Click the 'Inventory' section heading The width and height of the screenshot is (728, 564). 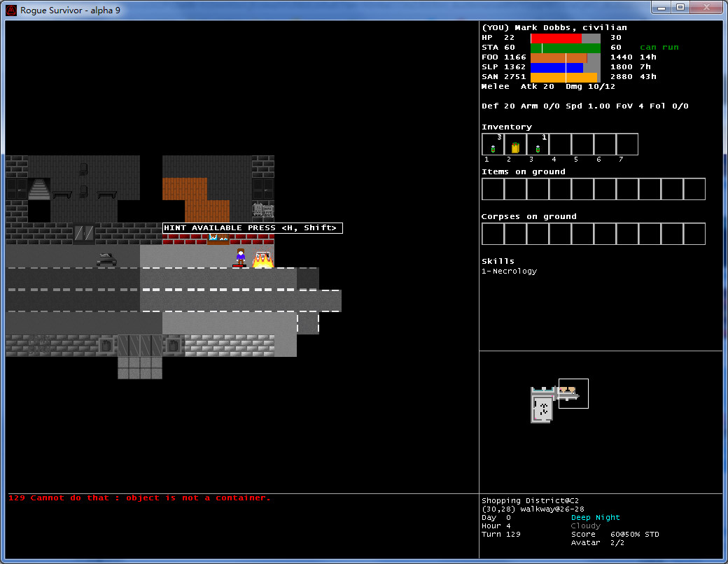click(507, 127)
